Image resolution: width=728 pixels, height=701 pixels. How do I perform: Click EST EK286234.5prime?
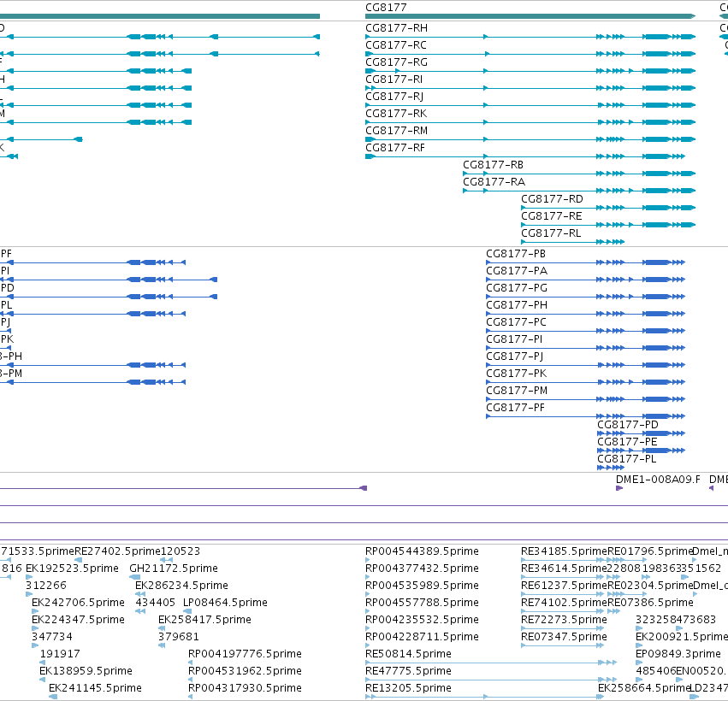tap(181, 586)
